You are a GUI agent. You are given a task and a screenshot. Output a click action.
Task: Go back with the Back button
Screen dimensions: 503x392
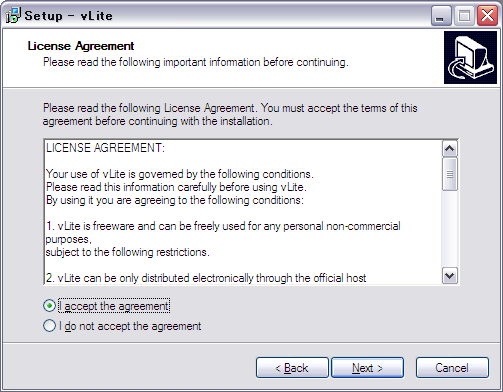coord(292,368)
